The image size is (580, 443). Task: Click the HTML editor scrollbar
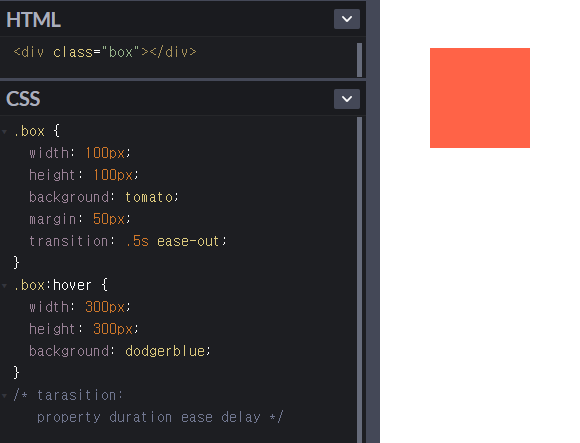click(360, 60)
